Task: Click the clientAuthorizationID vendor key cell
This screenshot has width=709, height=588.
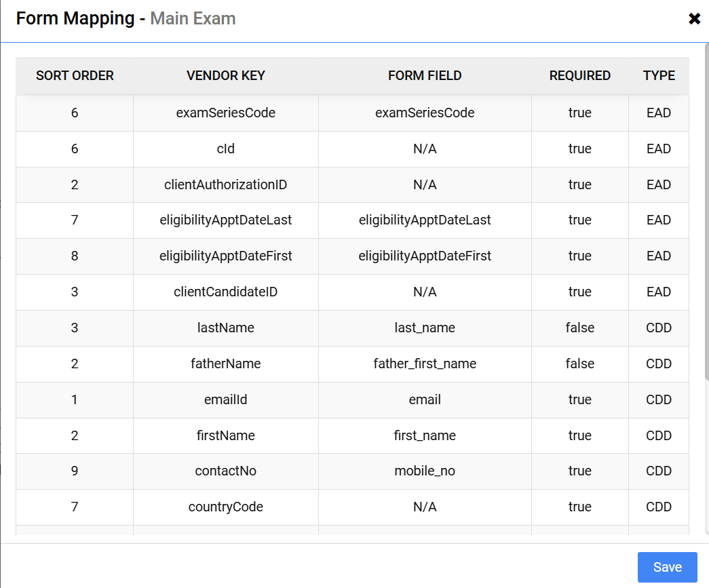Action: 225,184
